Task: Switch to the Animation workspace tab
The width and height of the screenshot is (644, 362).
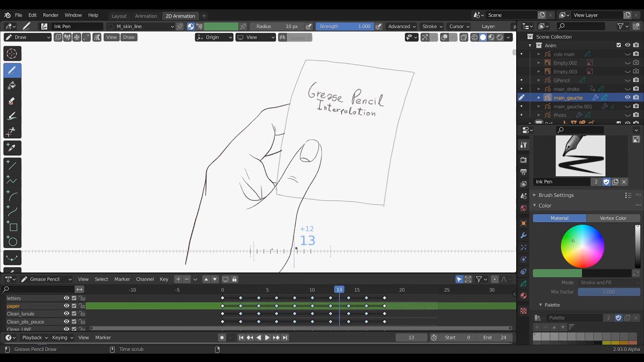Action: tap(146, 16)
